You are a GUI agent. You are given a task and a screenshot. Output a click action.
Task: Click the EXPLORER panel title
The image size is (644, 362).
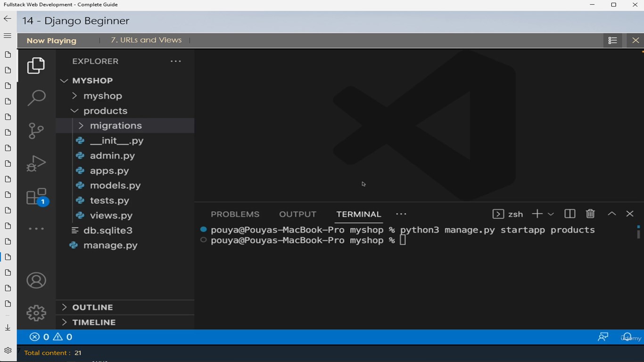95,61
